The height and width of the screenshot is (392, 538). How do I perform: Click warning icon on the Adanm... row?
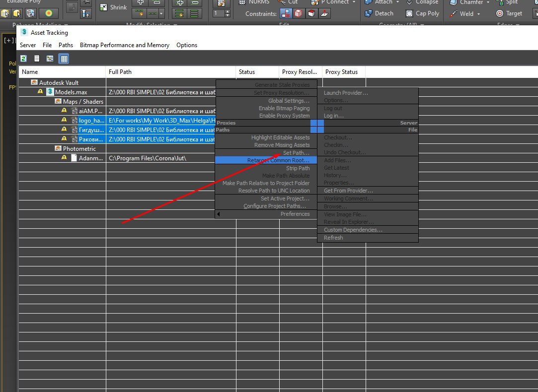click(64, 158)
